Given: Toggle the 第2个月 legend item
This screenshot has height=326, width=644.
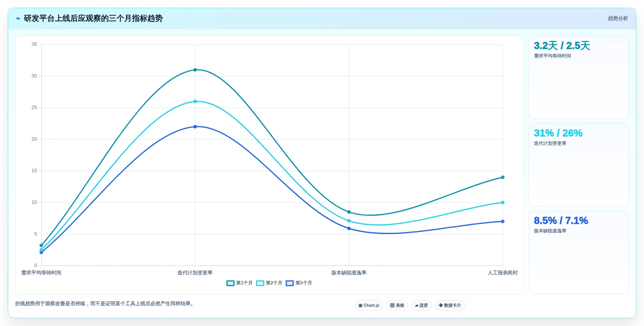Looking at the screenshot, I should point(269,283).
